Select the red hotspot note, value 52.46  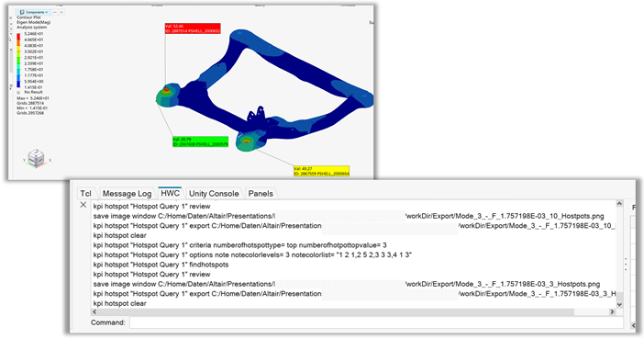pos(193,28)
